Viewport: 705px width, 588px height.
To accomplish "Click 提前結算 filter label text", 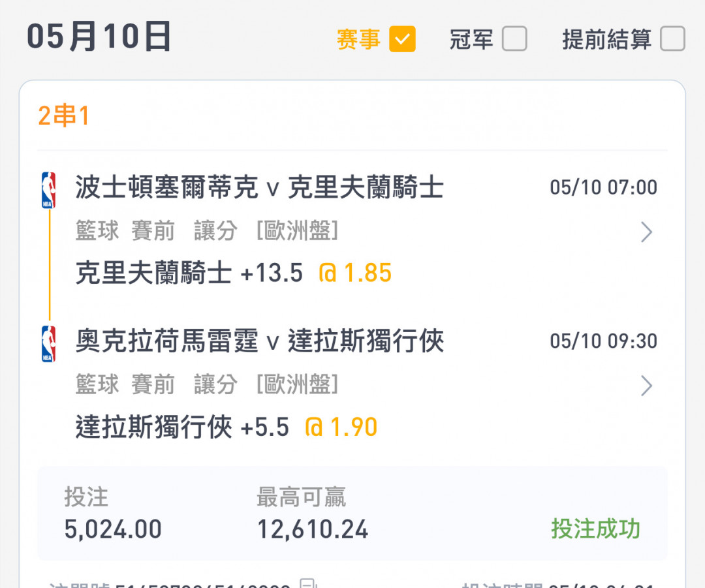I will point(606,39).
